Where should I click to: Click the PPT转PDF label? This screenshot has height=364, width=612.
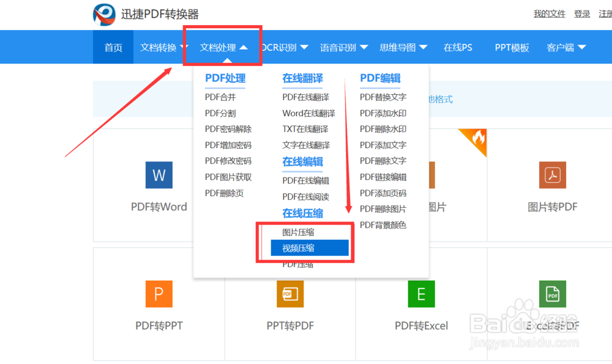290,326
